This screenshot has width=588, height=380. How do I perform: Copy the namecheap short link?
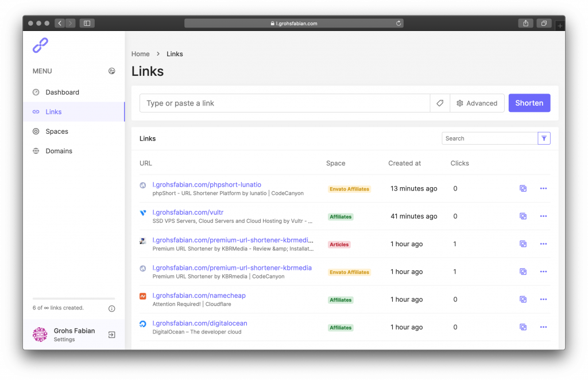(523, 300)
